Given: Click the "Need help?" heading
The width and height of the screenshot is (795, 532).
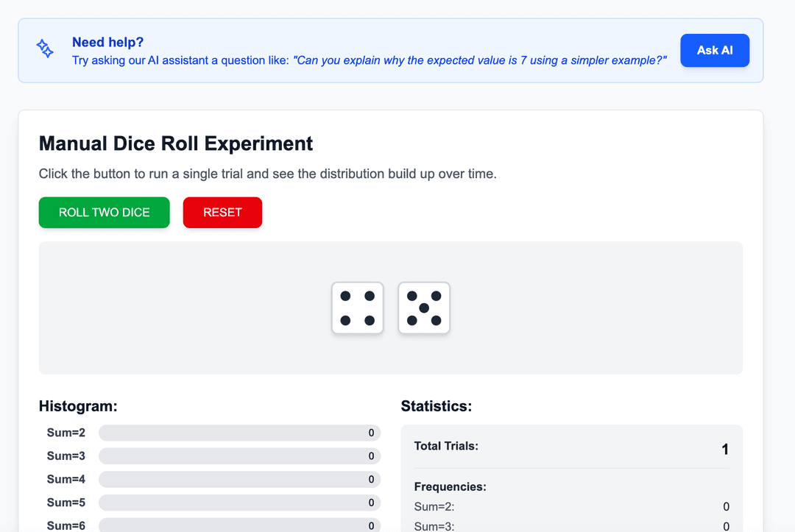Looking at the screenshot, I should click(107, 42).
